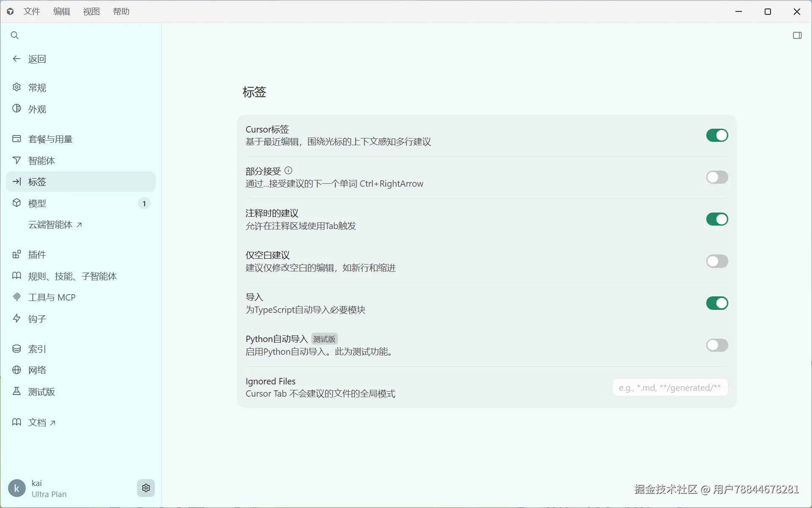Open 插件 plugins section icon
Image resolution: width=812 pixels, height=508 pixels.
[16, 254]
